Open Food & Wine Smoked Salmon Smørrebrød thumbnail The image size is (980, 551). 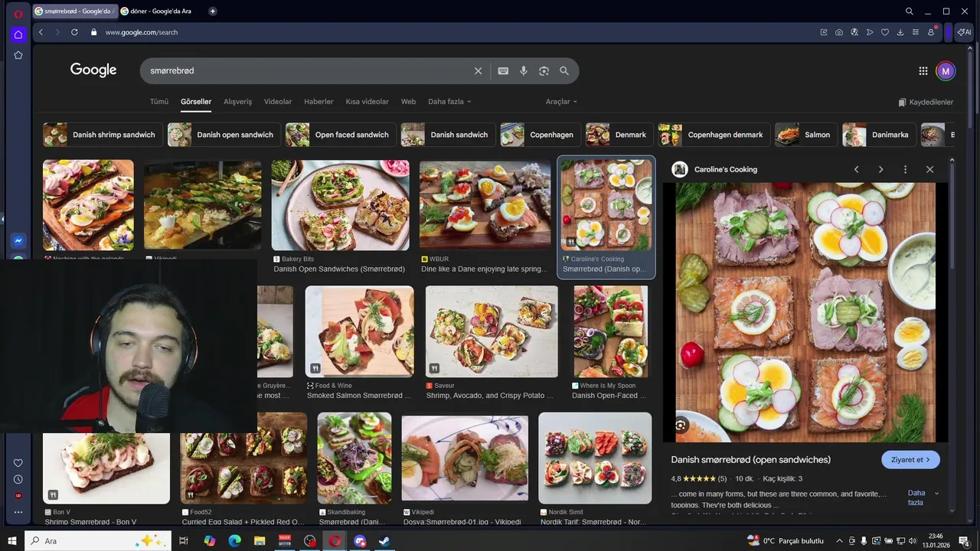(x=359, y=332)
